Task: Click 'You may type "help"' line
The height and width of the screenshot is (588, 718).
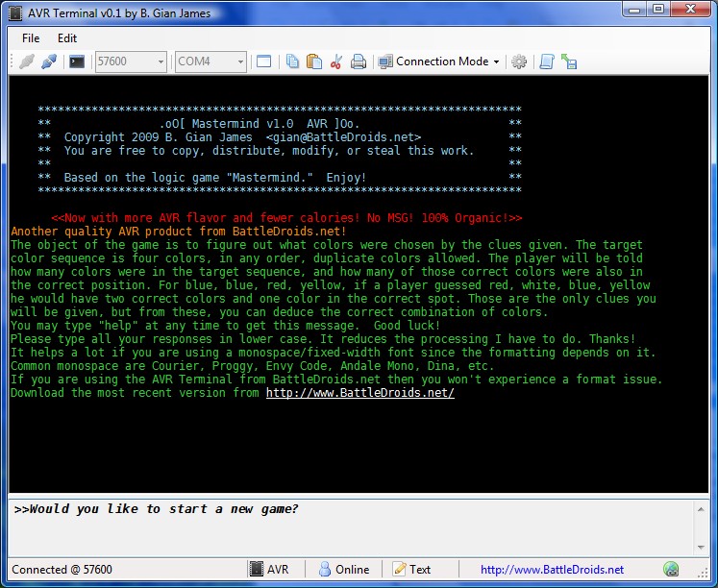Action: 225,326
